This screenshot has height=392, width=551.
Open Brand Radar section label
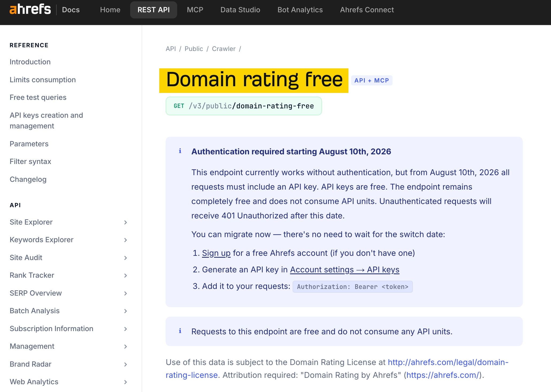[x=30, y=364]
